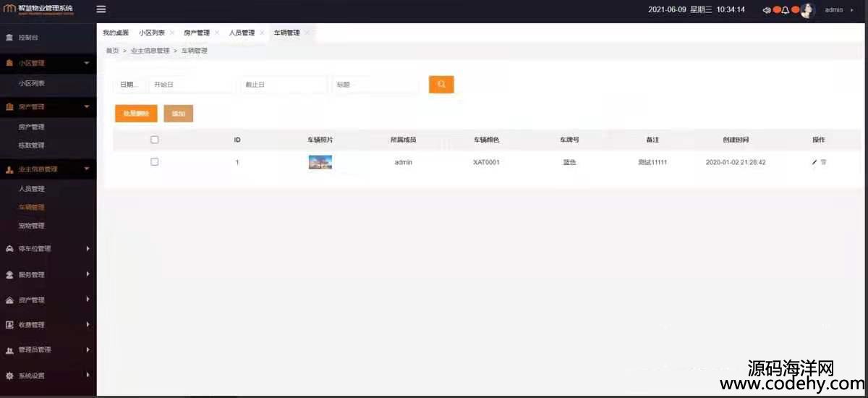Click the 创建时间 column header

(x=736, y=140)
